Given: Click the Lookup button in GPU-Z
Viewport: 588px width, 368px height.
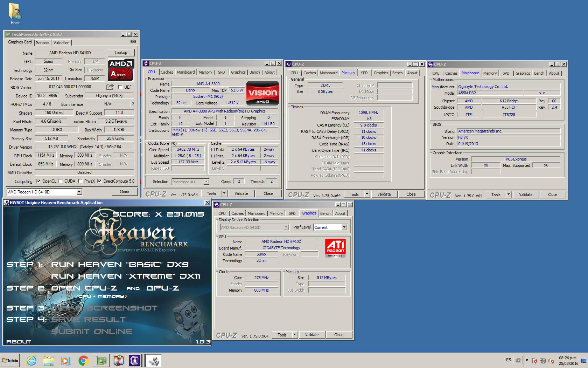Looking at the screenshot, I should [121, 53].
